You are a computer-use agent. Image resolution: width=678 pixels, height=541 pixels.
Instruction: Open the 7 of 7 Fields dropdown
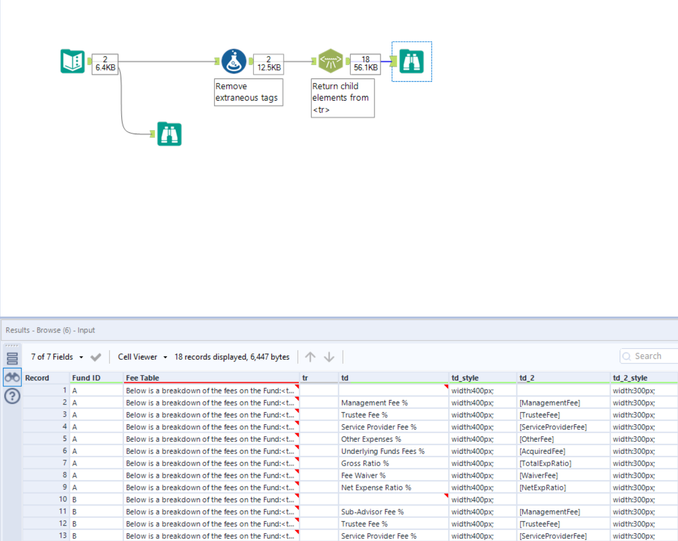click(57, 357)
